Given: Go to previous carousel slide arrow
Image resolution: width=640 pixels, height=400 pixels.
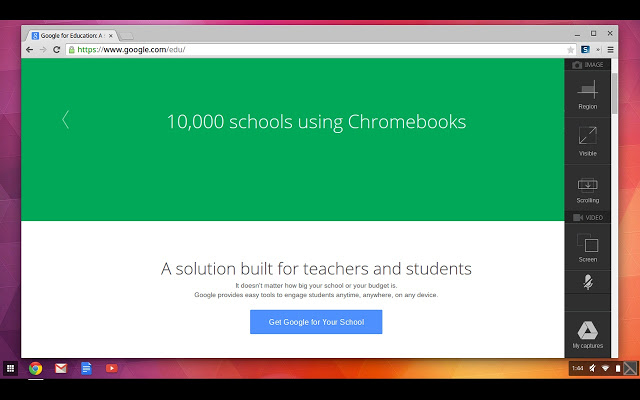Looking at the screenshot, I should 65,120.
